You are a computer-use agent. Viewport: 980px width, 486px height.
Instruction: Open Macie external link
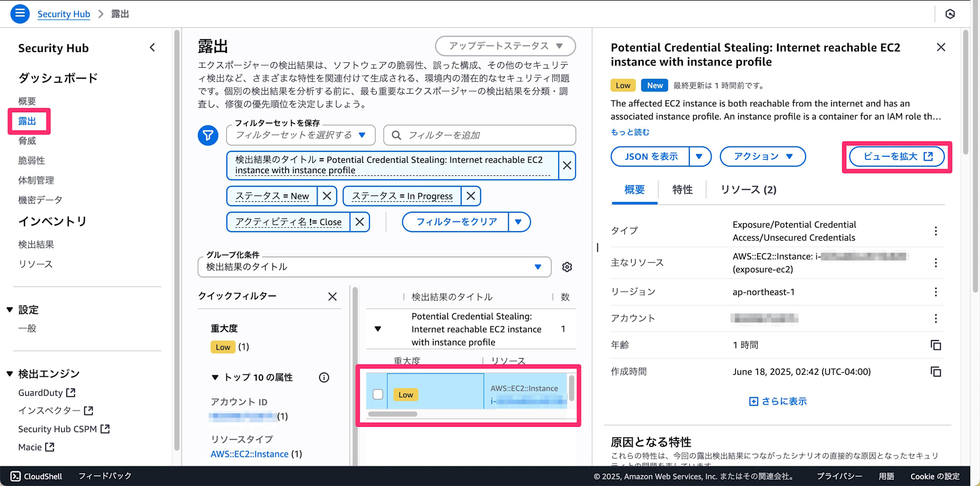(36, 447)
